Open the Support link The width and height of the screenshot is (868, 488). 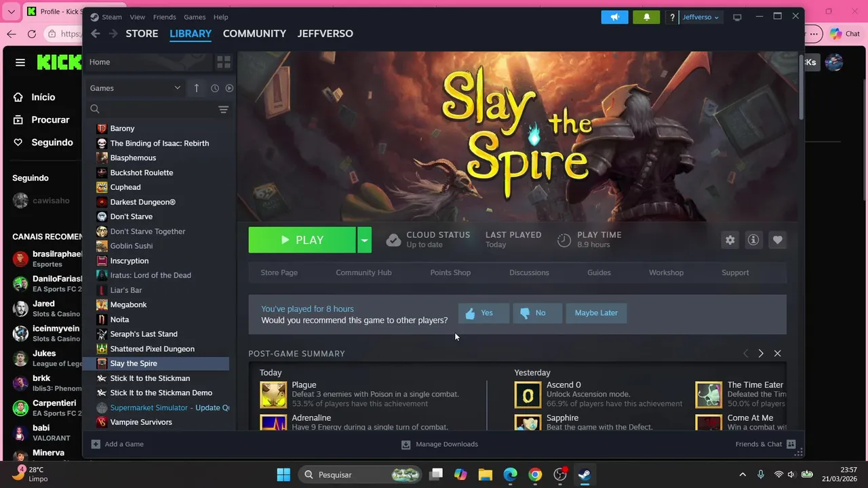tap(735, 272)
